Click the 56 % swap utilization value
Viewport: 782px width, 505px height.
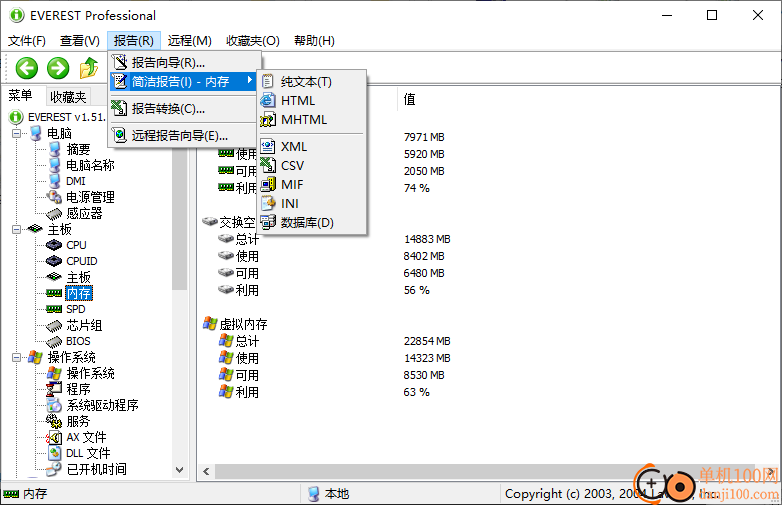pyautogui.click(x=416, y=290)
